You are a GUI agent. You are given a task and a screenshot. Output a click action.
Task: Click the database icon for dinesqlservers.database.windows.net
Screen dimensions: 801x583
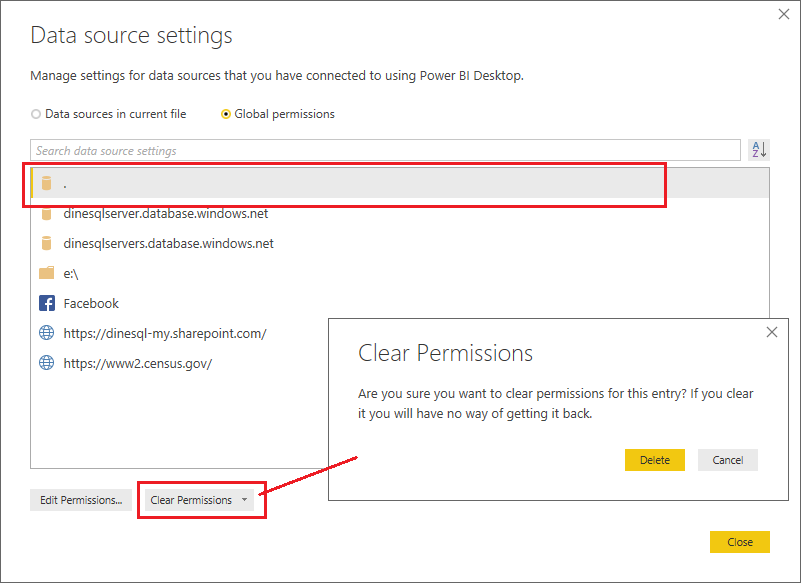[46, 243]
